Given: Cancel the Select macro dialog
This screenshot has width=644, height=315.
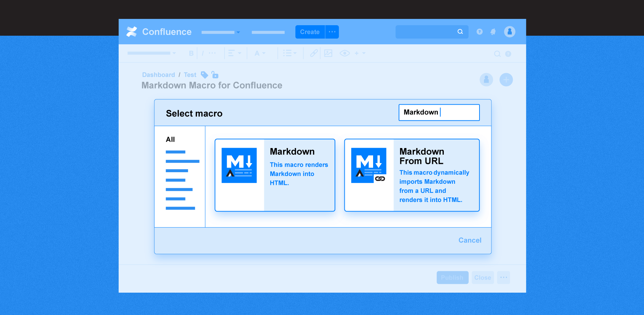Looking at the screenshot, I should tap(470, 240).
